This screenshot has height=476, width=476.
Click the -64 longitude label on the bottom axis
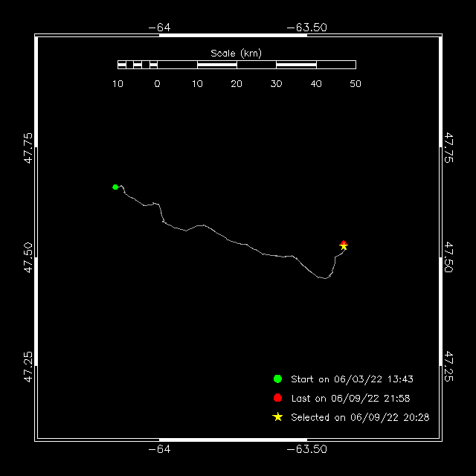(159, 449)
